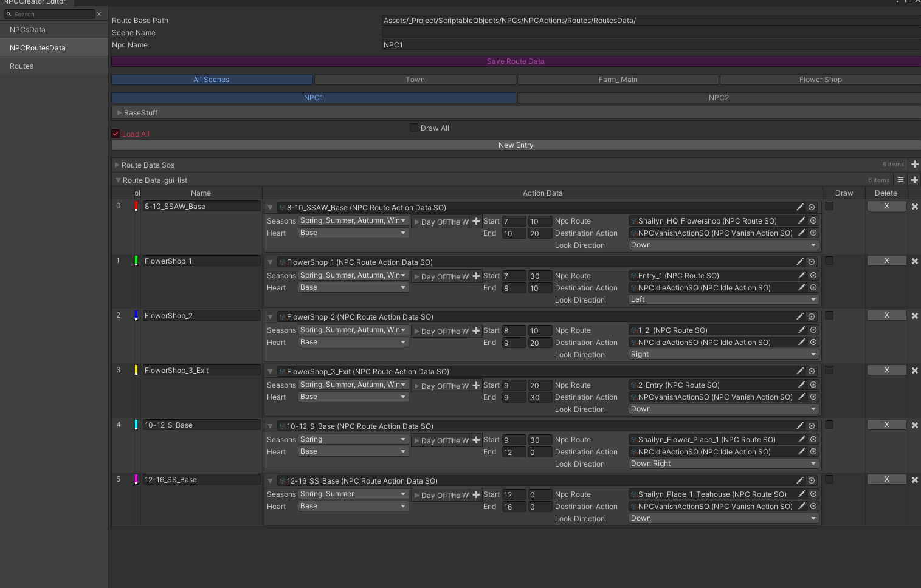Open NPCsData in the sidebar

54,30
